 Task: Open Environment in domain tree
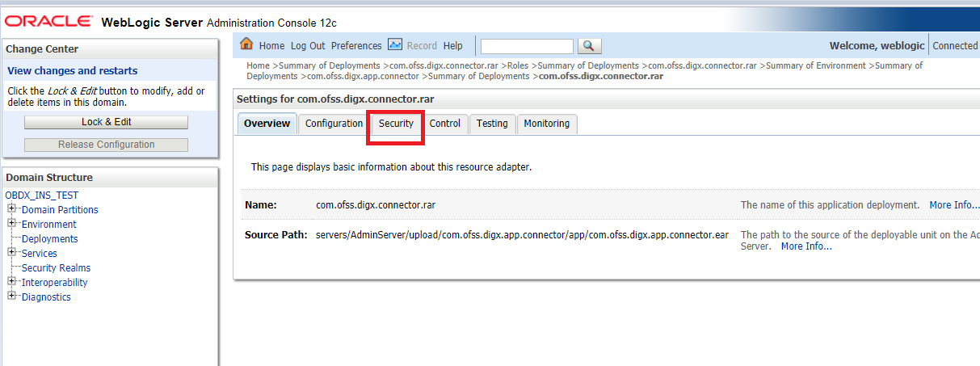pos(49,225)
